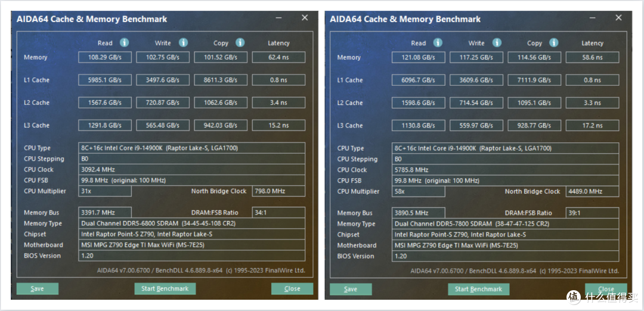Select Memory copy value 114.56 GB/s
The height and width of the screenshot is (311, 644).
coord(534,57)
